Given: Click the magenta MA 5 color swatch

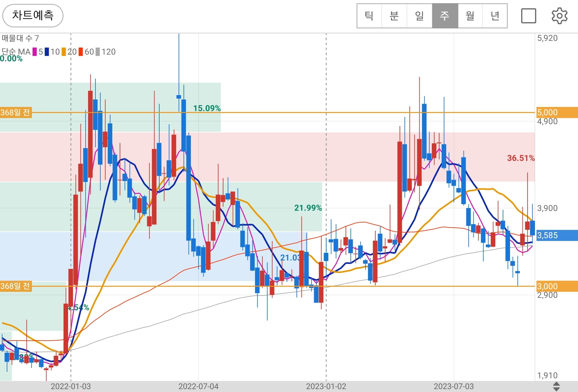Looking at the screenshot, I should pyautogui.click(x=34, y=52).
